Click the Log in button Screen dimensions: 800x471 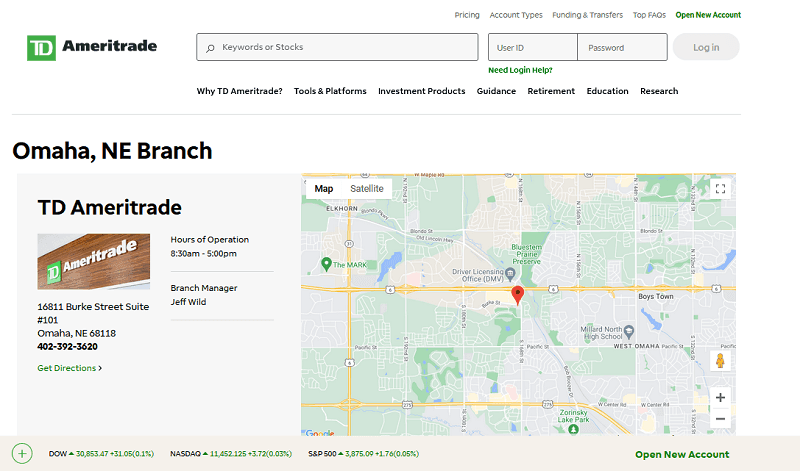(x=706, y=47)
